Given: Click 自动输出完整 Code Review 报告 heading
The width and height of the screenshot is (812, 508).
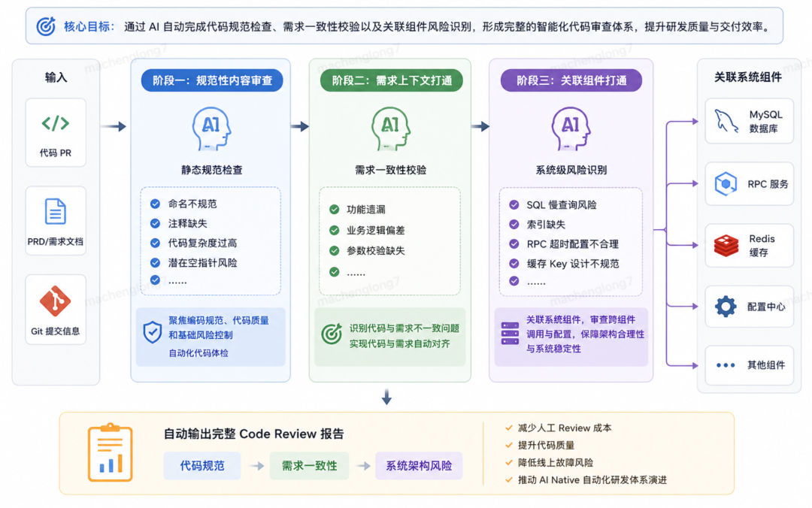Looking at the screenshot, I should point(254,434).
